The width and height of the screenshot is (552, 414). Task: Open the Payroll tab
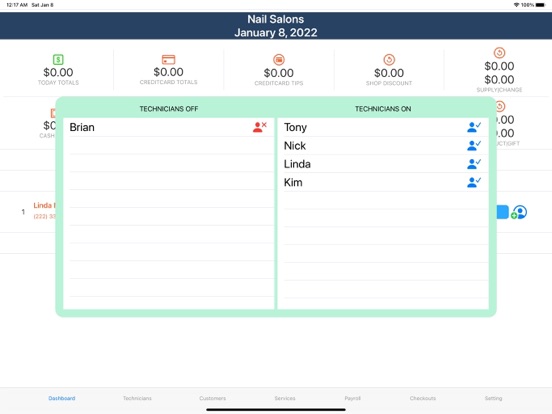pyautogui.click(x=352, y=398)
